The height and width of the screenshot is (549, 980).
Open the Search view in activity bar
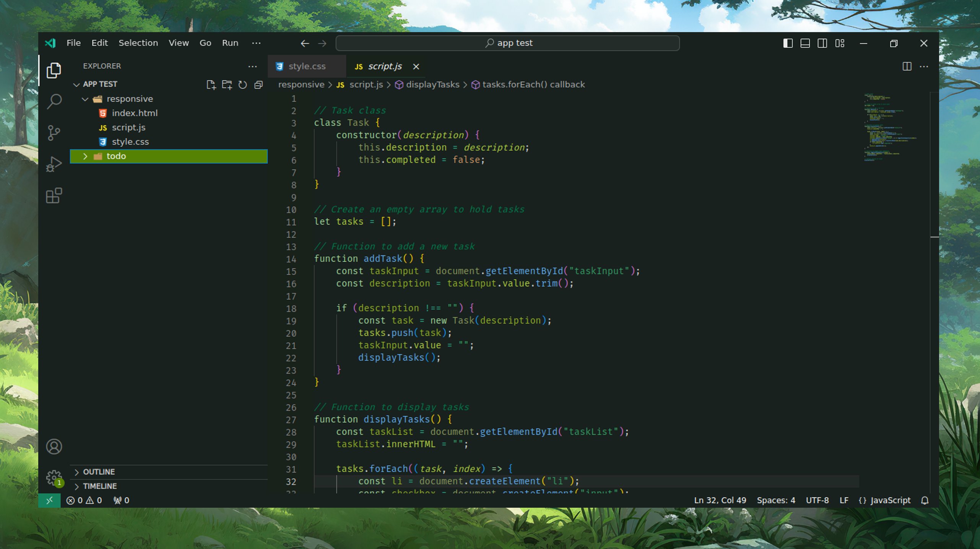coord(54,101)
